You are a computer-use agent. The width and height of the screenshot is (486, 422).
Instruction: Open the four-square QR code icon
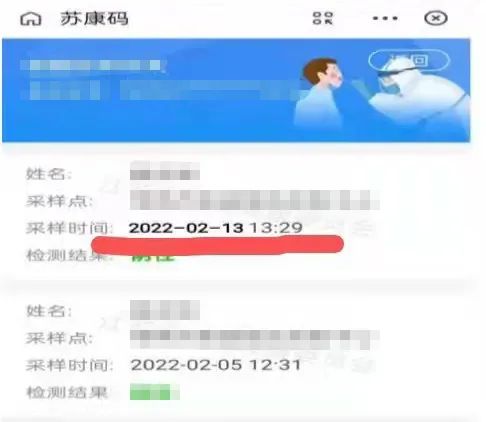[x=323, y=18]
